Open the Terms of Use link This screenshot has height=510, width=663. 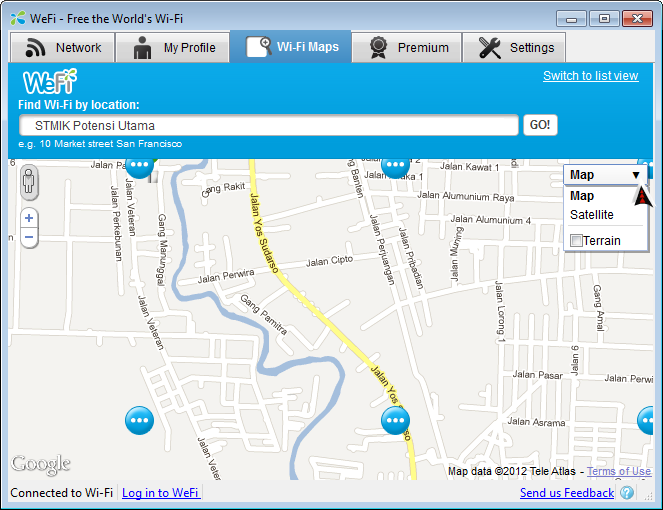(619, 471)
